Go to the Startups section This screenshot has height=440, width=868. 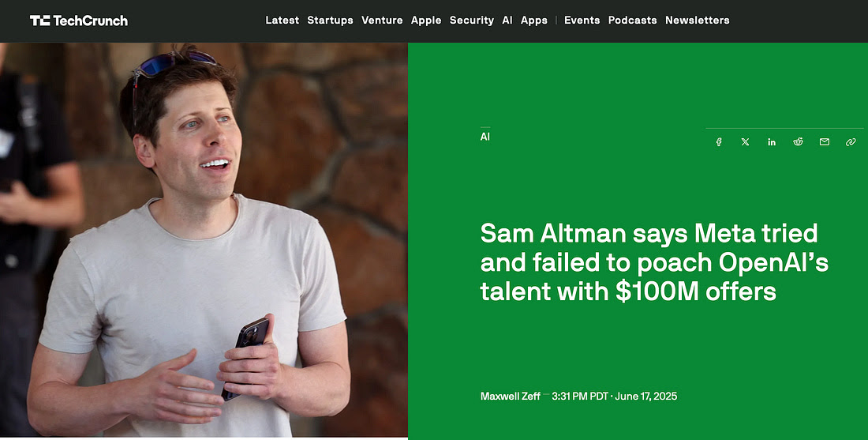330,21
